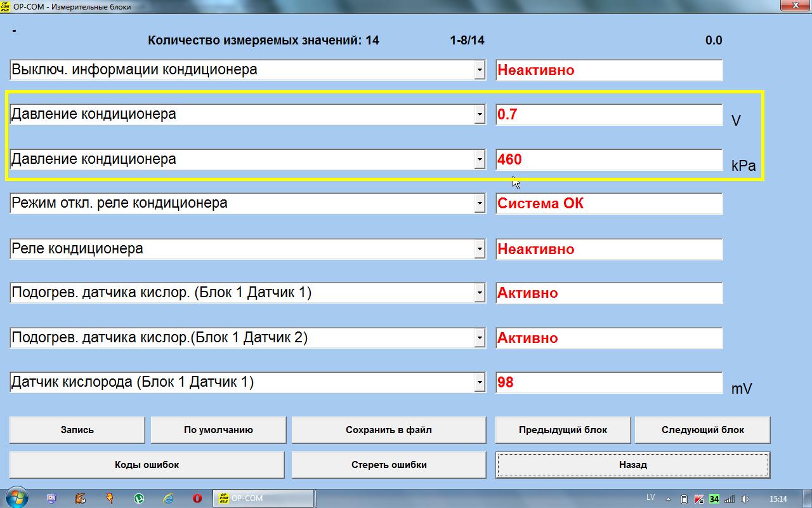Viewport: 812px width, 508px height.
Task: Switch the LV keyboard language indicator
Action: coord(650,497)
